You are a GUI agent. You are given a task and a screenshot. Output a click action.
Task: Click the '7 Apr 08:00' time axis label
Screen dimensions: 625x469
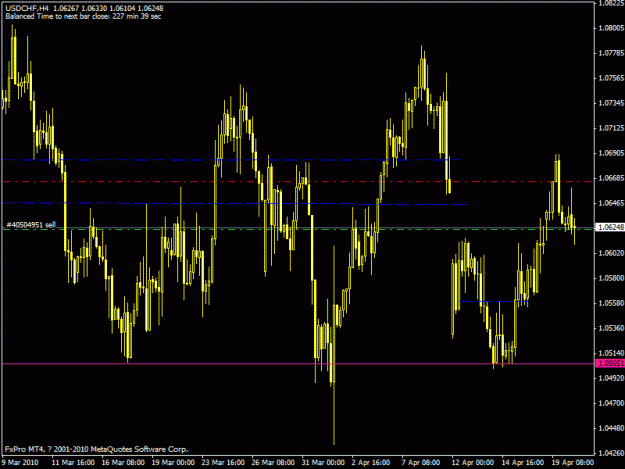[421, 463]
